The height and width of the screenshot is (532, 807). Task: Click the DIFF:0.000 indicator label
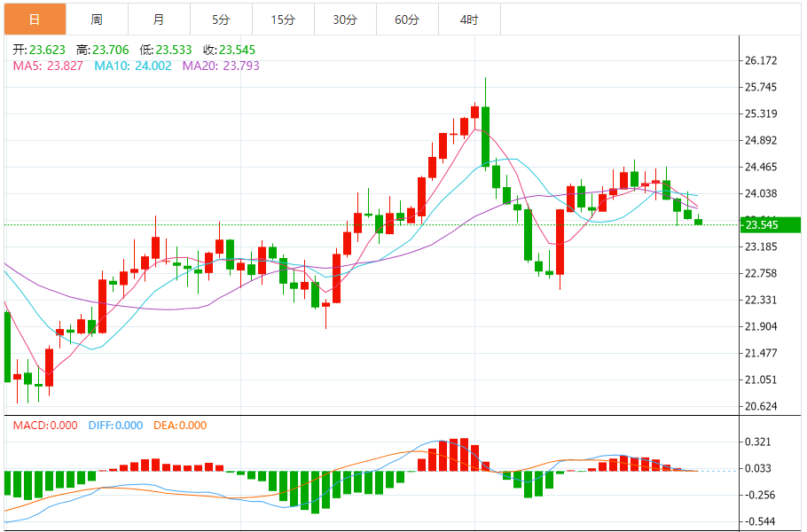click(115, 426)
